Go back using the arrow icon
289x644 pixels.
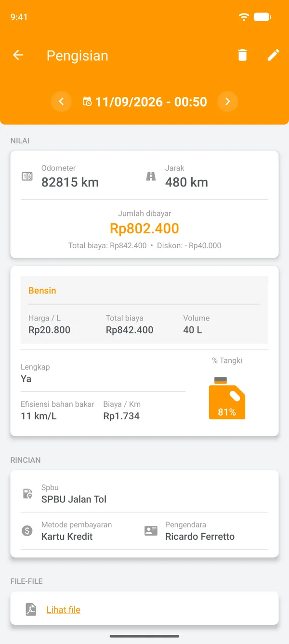tap(18, 55)
